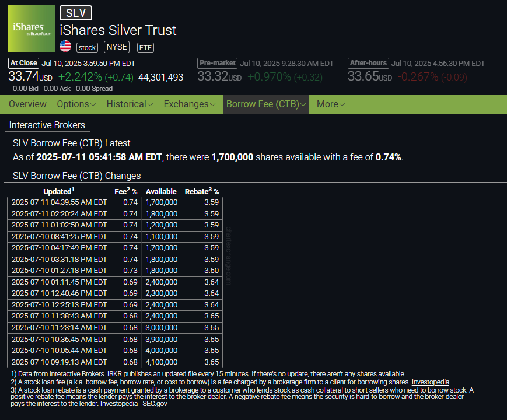The height and width of the screenshot is (420, 507).
Task: Click the '2025-07-10 11:38:43 AM EDT' timestamp
Action: pos(59,316)
